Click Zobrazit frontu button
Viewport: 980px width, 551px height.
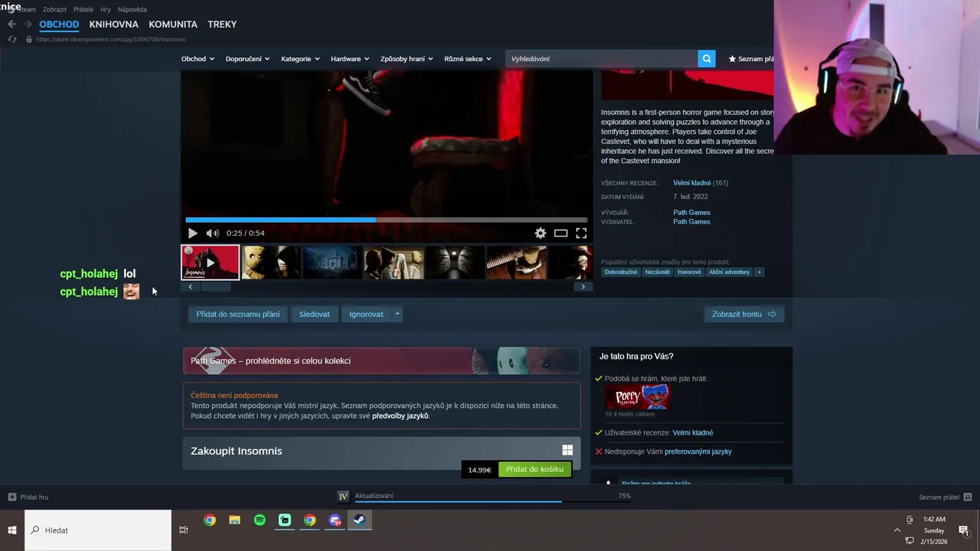point(744,314)
